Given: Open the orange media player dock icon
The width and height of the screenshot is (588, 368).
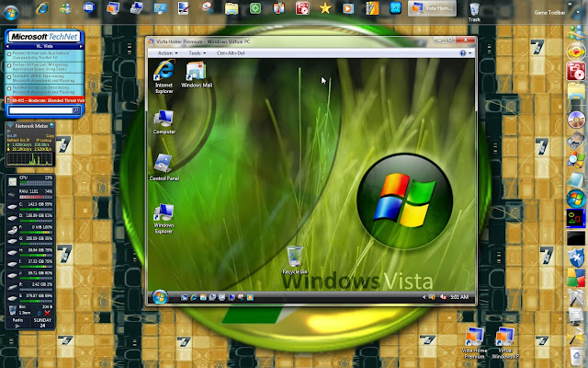Looking at the screenshot, I should click(x=348, y=8).
